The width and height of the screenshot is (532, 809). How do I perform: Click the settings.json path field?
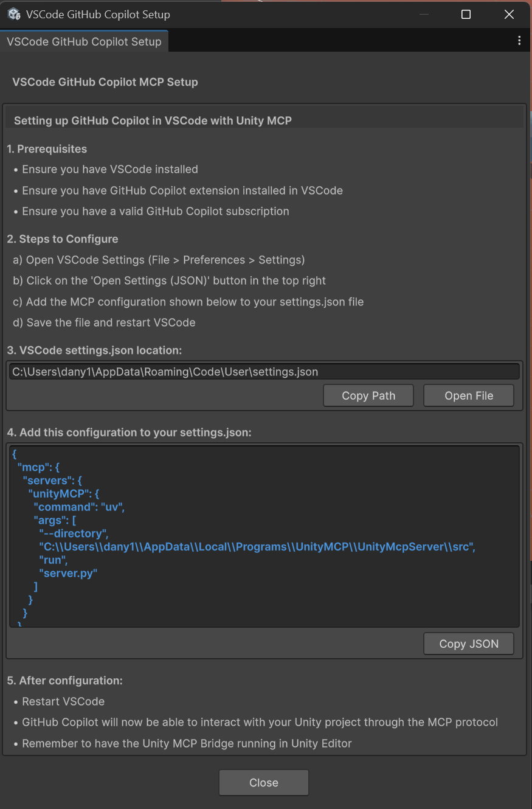point(264,371)
